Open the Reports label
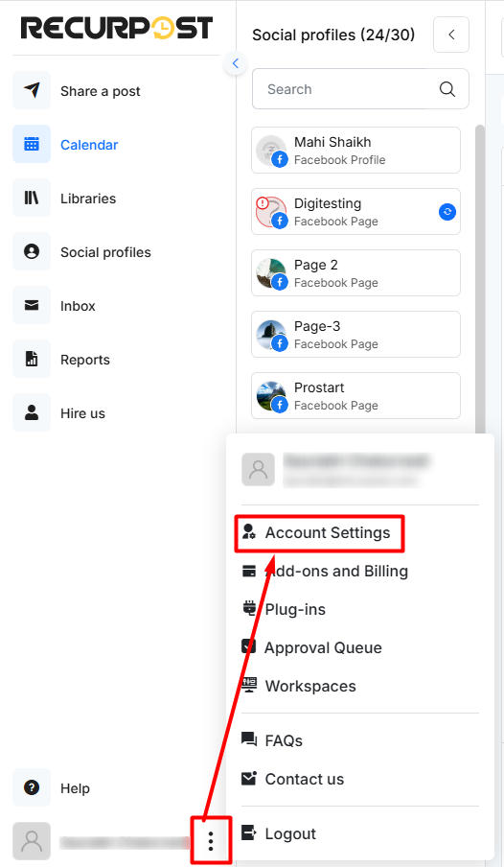Screen dimensions: 504x867 tap(85, 360)
